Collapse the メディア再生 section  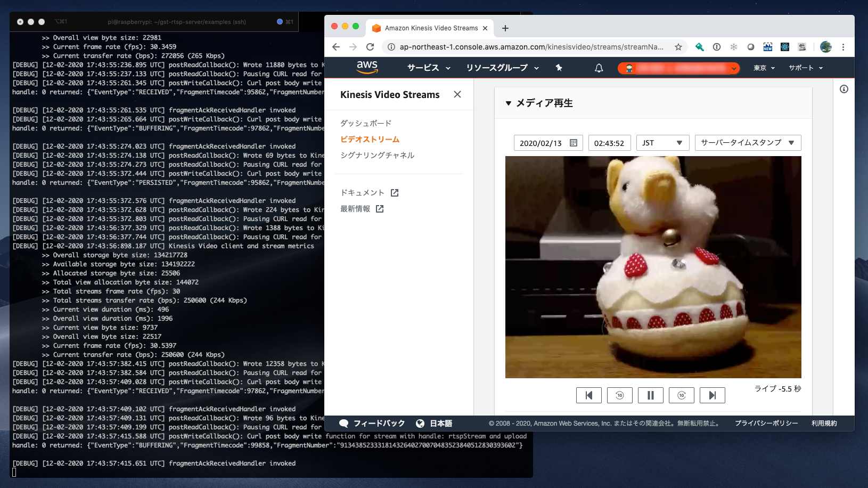pyautogui.click(x=508, y=103)
